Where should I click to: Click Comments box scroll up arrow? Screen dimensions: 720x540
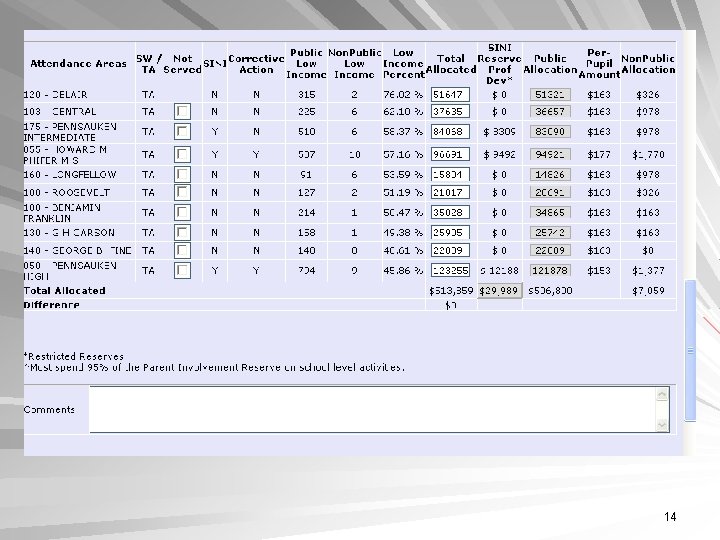(662, 394)
